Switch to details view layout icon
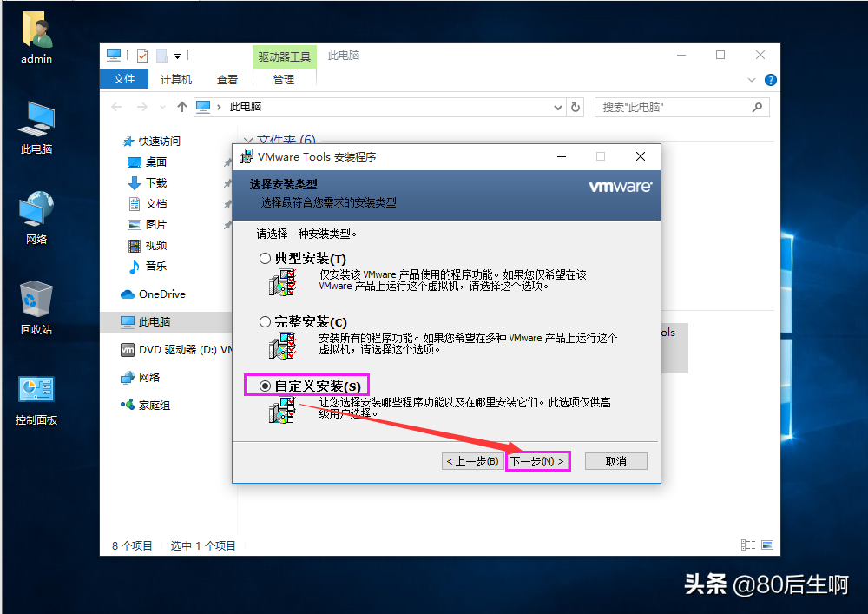The image size is (868, 614). coord(748,545)
